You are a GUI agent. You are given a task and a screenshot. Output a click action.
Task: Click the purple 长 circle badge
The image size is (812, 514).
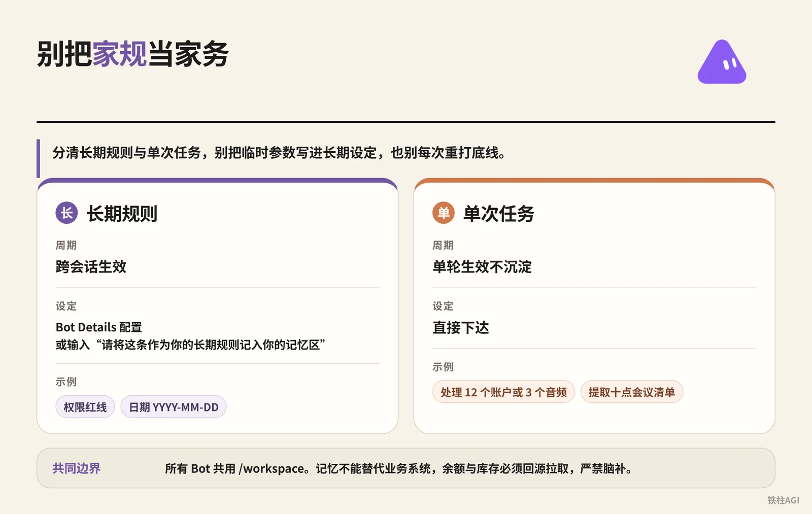point(66,213)
